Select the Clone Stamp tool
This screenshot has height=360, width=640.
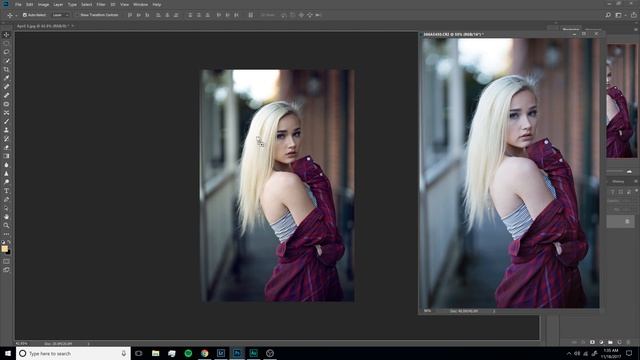tap(6, 130)
